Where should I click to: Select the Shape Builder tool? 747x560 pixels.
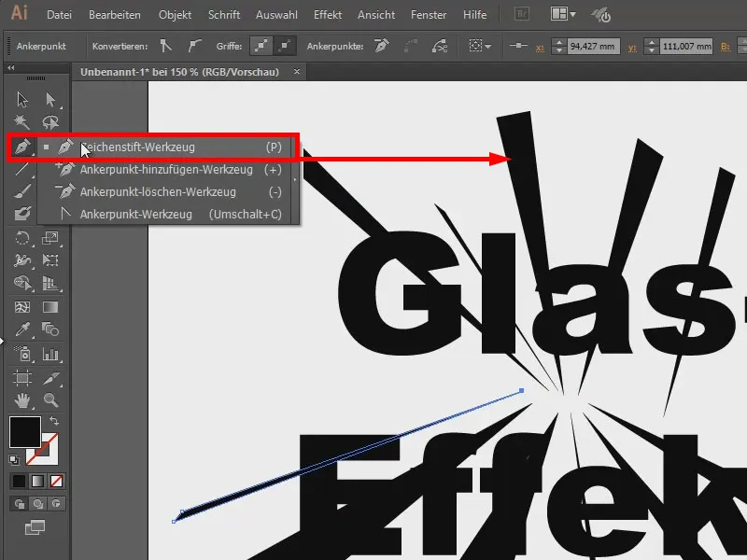tap(21, 284)
